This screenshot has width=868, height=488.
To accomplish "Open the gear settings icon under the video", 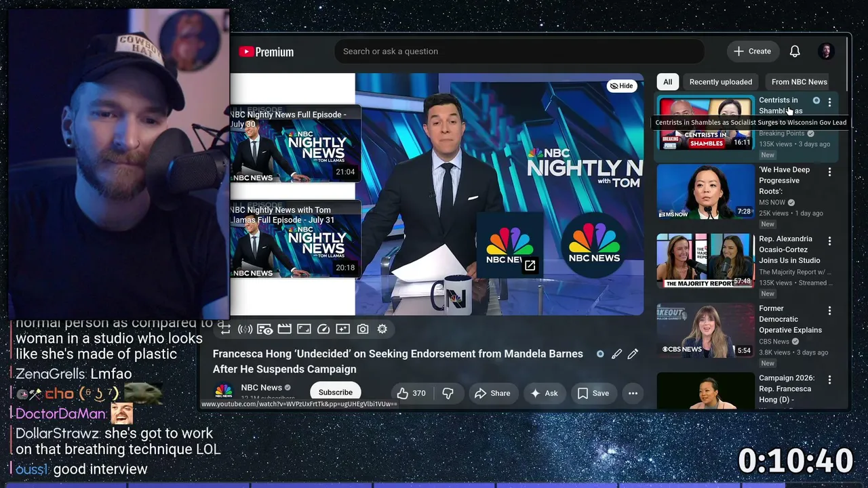I will [x=382, y=329].
